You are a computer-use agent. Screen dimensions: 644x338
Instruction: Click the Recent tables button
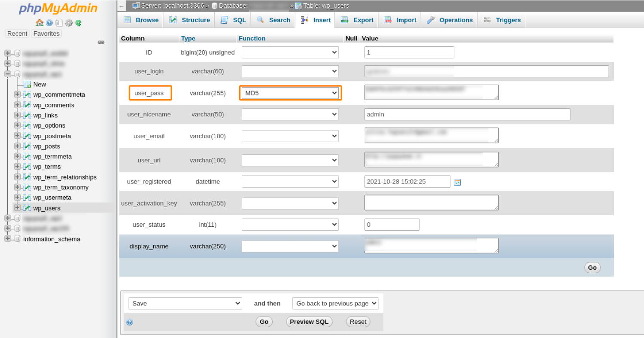coord(17,33)
